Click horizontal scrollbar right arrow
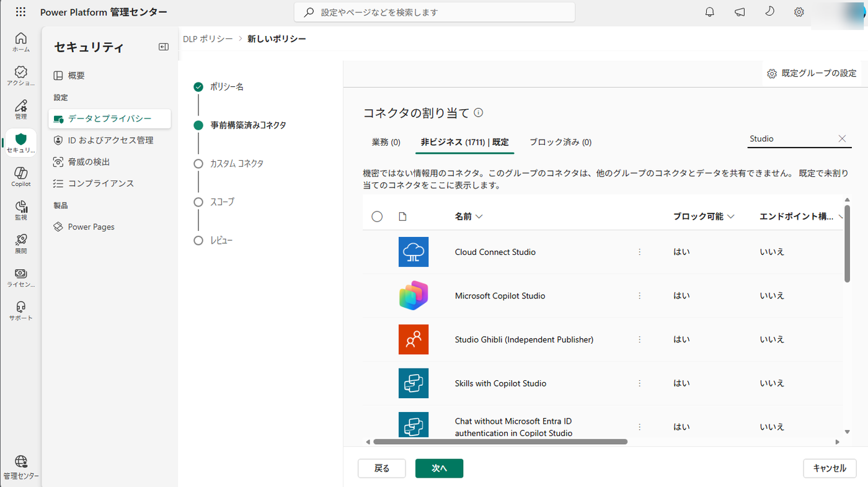The height and width of the screenshot is (487, 868). click(x=838, y=442)
